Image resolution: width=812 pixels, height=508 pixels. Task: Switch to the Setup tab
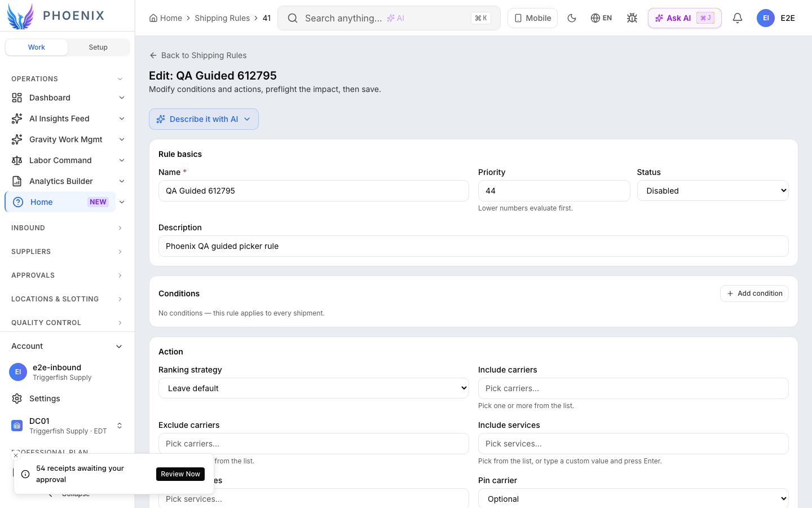(x=98, y=47)
